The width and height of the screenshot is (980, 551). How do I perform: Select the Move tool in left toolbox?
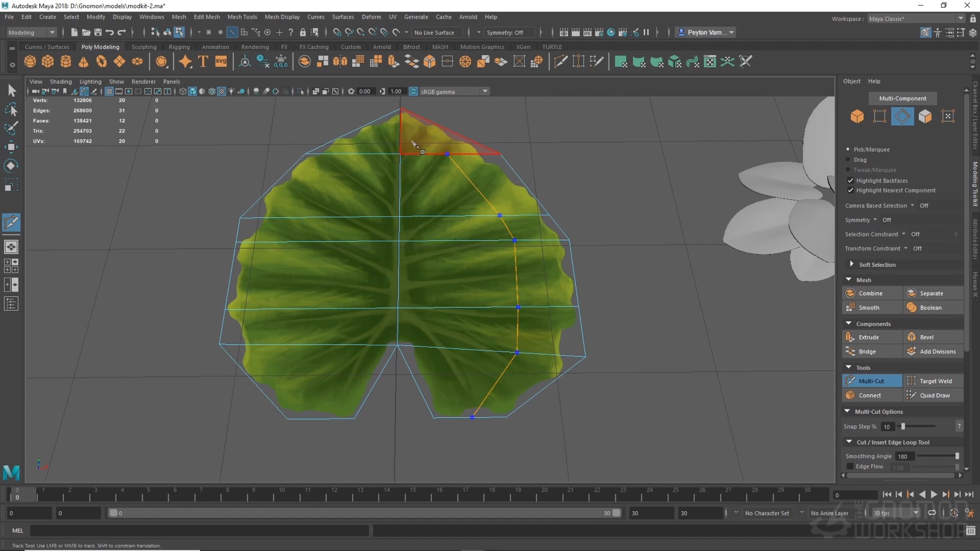coord(11,147)
